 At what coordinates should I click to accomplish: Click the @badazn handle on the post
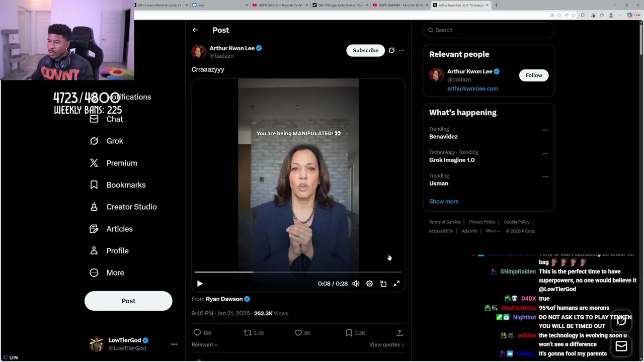221,56
